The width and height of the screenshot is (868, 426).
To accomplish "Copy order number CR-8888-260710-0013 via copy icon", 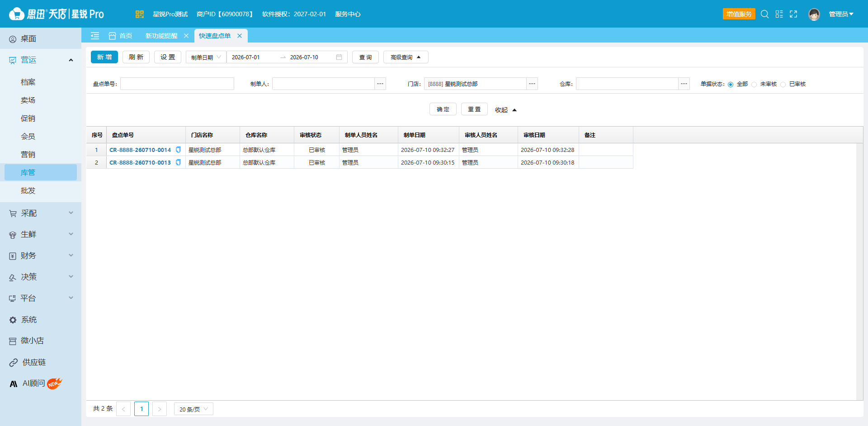I will click(x=178, y=162).
